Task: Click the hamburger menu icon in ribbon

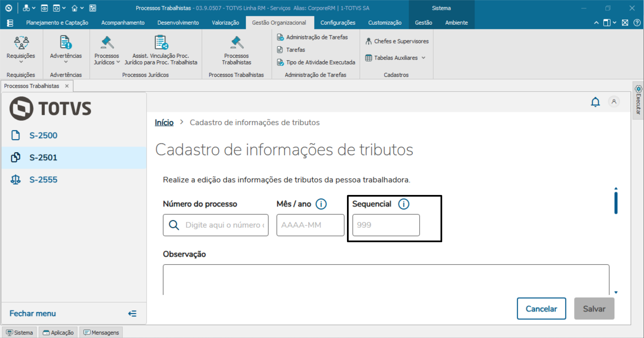Action: click(x=10, y=23)
